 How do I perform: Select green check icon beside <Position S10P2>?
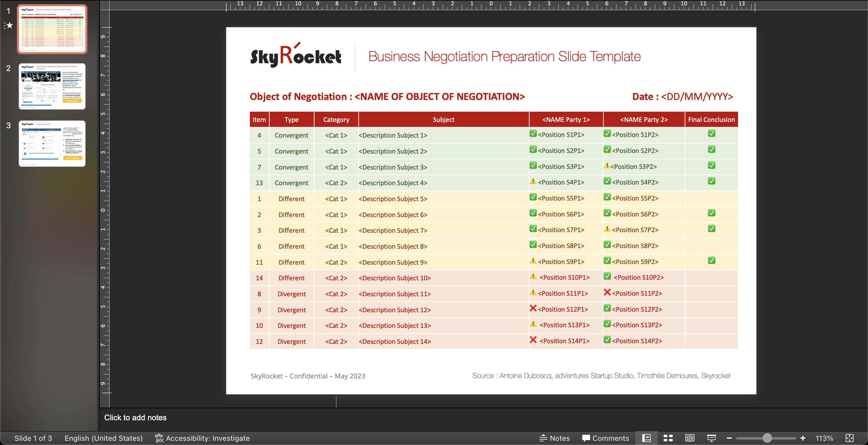tap(607, 276)
